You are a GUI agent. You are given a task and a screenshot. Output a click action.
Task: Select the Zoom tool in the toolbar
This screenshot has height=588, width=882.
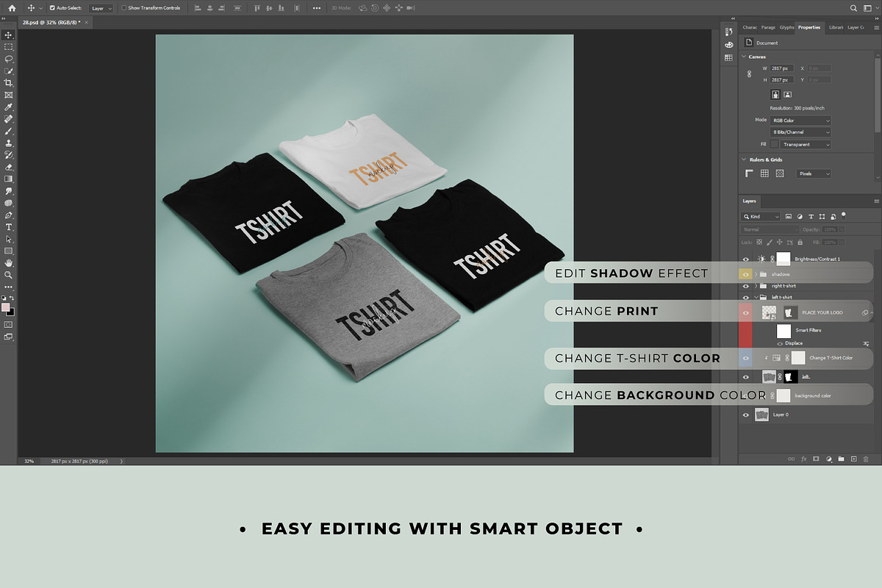(9, 275)
